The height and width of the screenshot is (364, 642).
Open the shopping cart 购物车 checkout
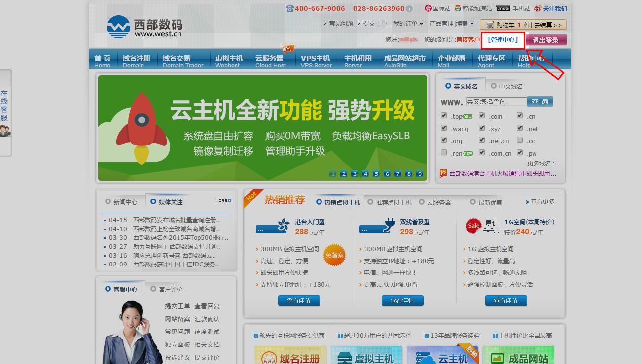coord(523,25)
